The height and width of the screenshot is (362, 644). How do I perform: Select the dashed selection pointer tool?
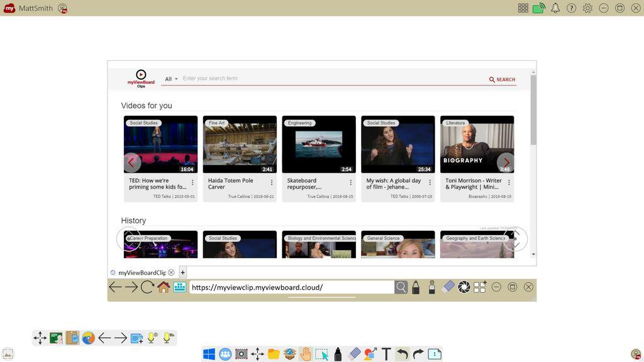[x=321, y=354]
